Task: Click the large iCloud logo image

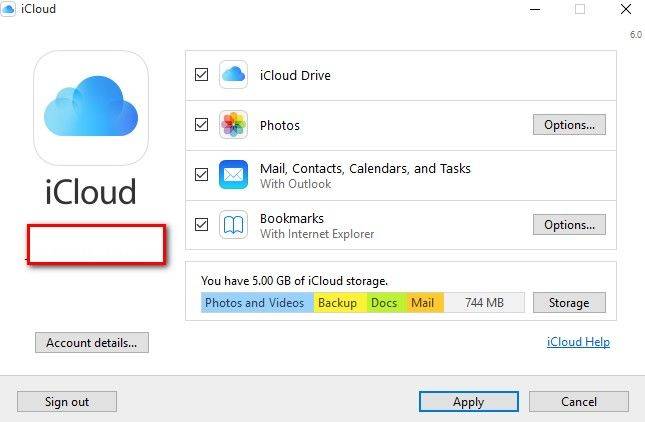Action: point(91,108)
